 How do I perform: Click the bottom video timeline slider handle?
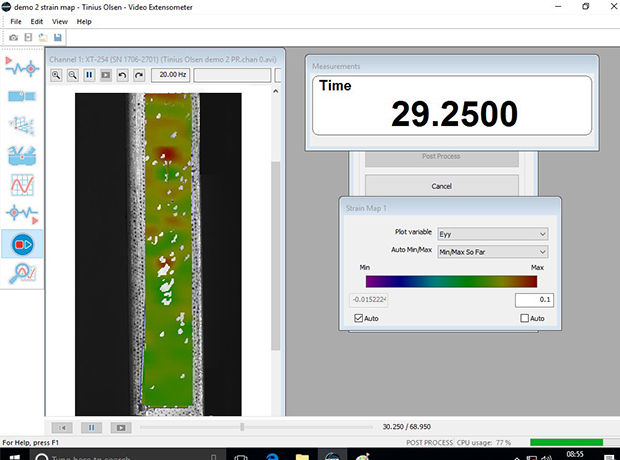click(241, 427)
